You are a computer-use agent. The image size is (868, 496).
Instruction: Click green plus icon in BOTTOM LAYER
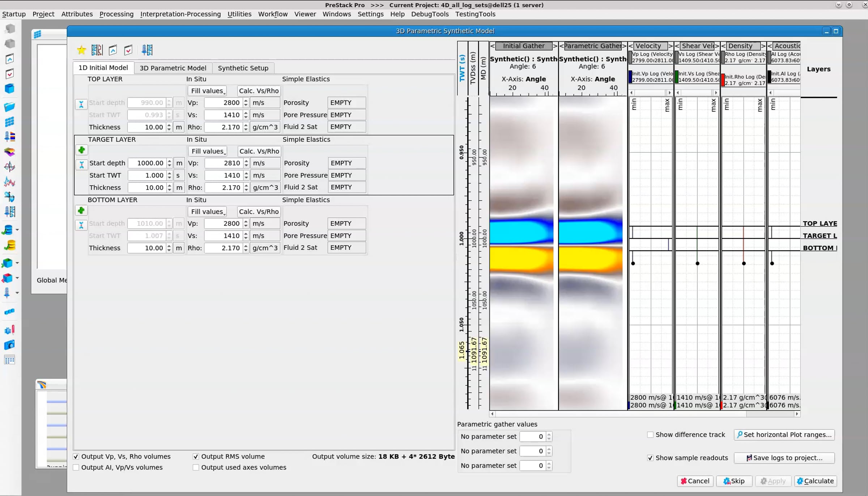point(81,210)
